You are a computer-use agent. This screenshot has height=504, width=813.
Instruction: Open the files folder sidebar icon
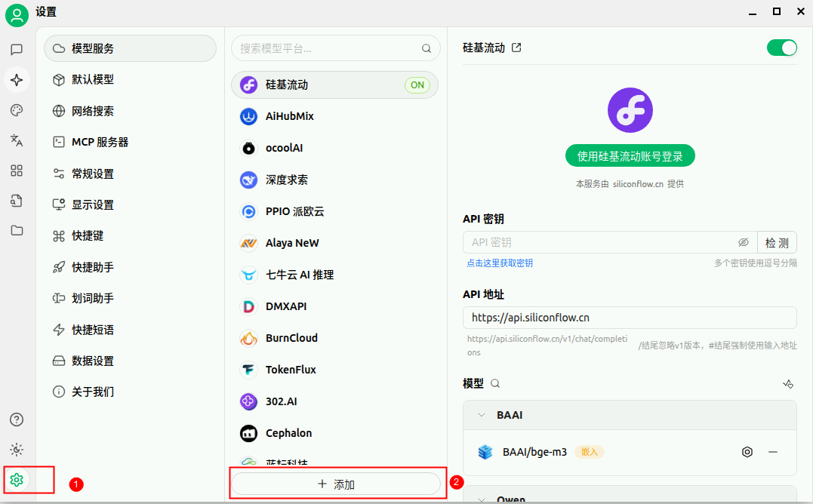pyautogui.click(x=17, y=231)
